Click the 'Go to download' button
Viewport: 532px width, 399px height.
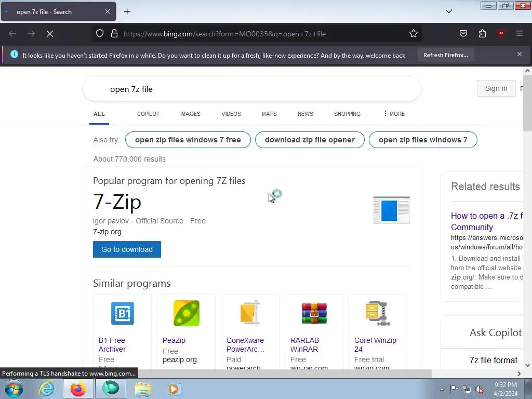point(127,249)
